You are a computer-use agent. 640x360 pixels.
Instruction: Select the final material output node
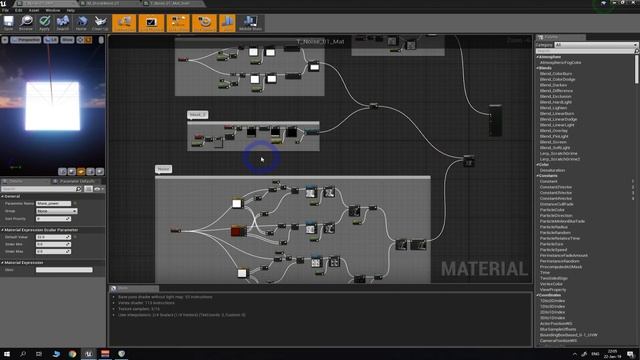click(495, 120)
